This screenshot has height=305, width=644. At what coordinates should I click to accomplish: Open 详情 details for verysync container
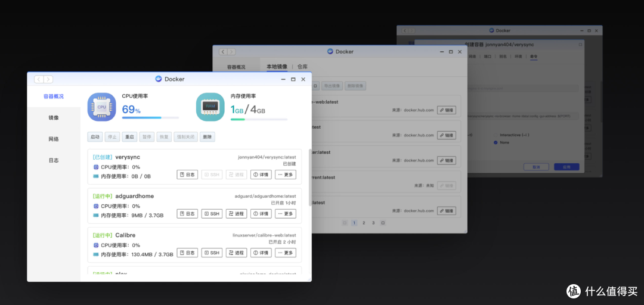(x=261, y=175)
